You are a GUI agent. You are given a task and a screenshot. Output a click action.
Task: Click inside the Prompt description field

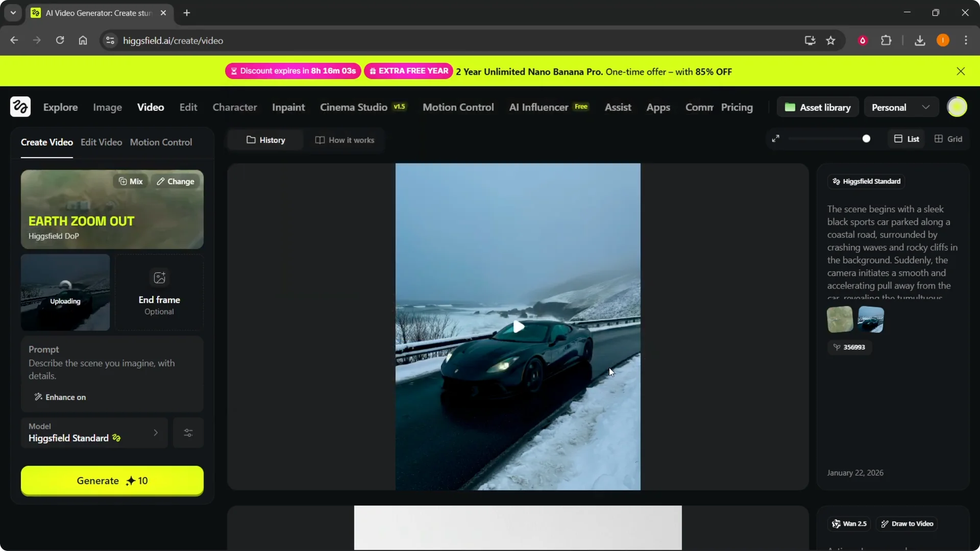tap(102, 369)
